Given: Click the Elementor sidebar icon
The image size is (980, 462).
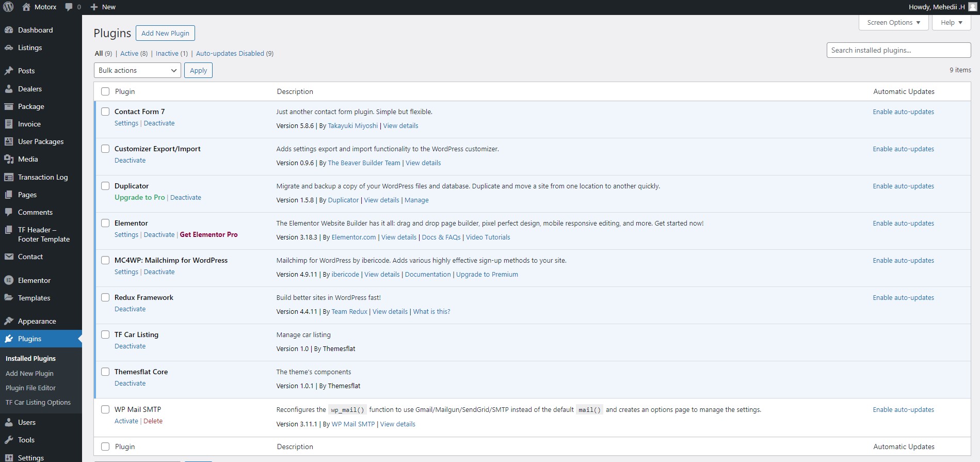Looking at the screenshot, I should 9,280.
